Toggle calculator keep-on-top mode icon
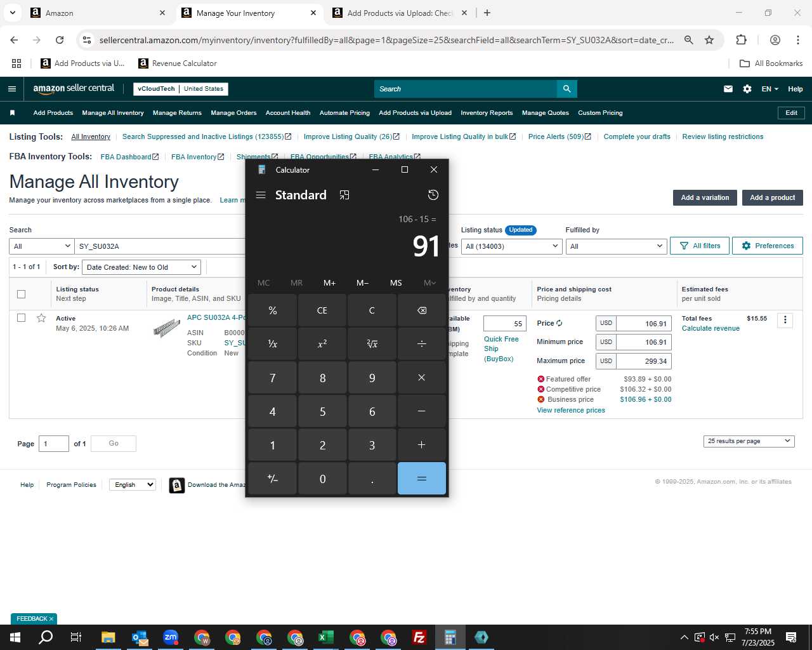 pyautogui.click(x=344, y=195)
